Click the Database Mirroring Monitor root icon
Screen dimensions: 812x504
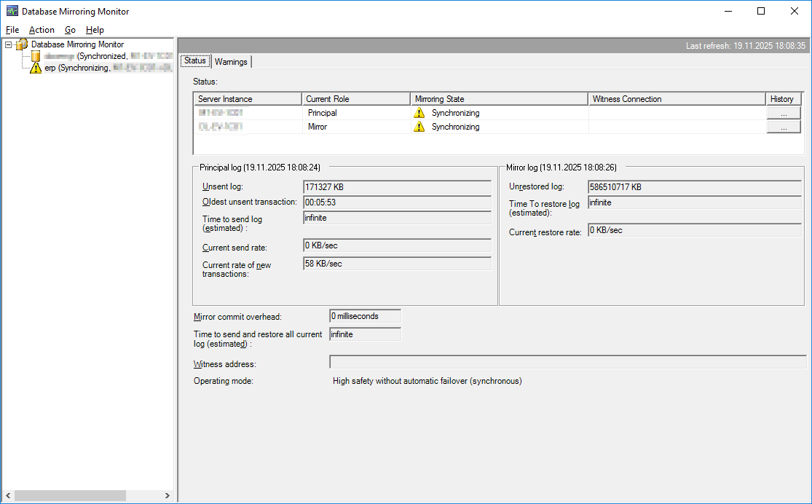[22, 44]
